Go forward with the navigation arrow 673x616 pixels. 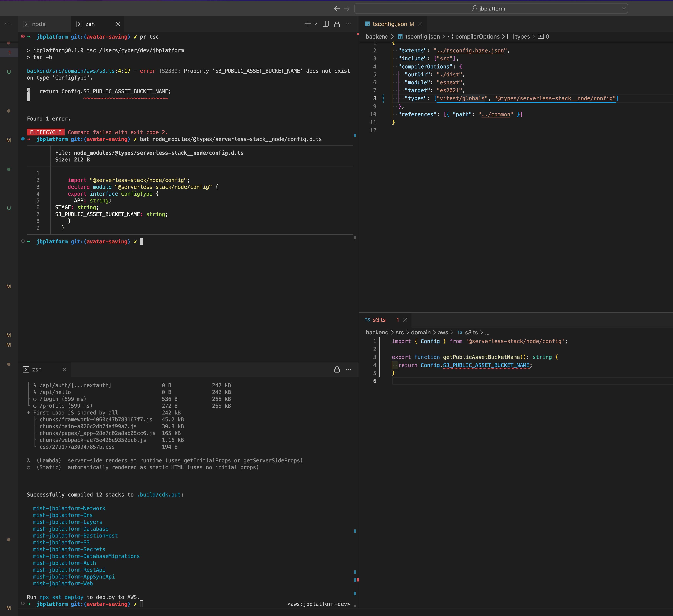tap(347, 9)
